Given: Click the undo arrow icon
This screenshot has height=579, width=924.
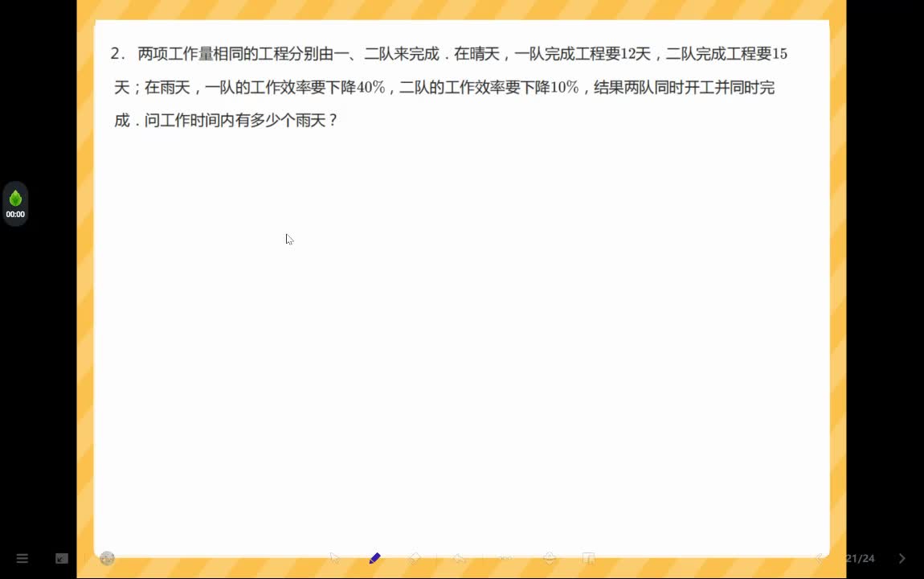Looking at the screenshot, I should 460,558.
